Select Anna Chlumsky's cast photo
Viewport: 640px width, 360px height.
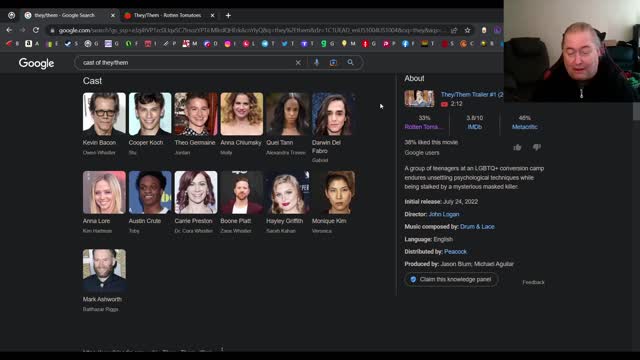click(x=242, y=114)
